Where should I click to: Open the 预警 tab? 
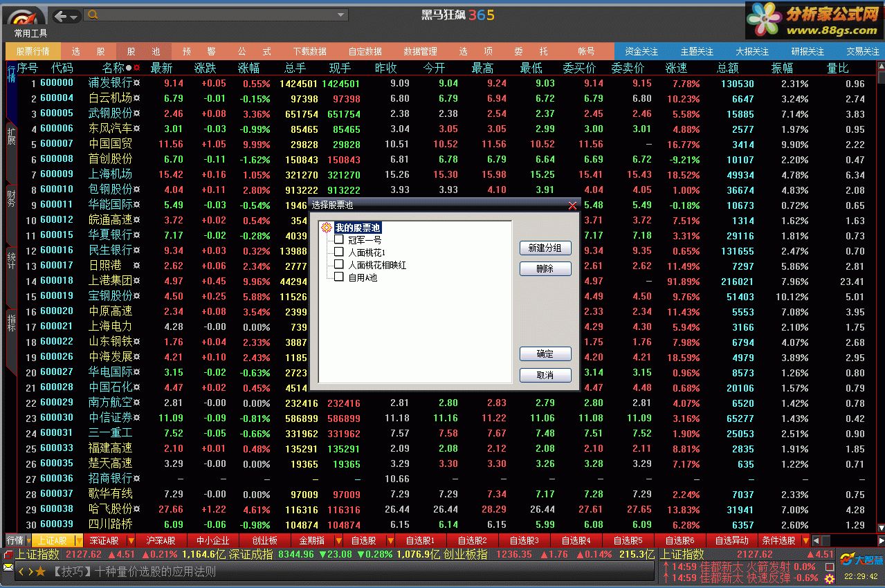pyautogui.click(x=199, y=51)
